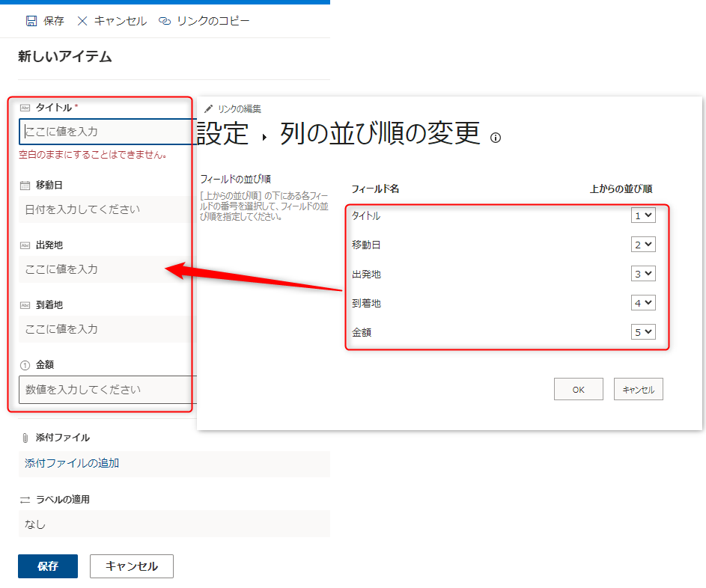
Task: Click the 上からの並び順 column header
Action: point(621,189)
